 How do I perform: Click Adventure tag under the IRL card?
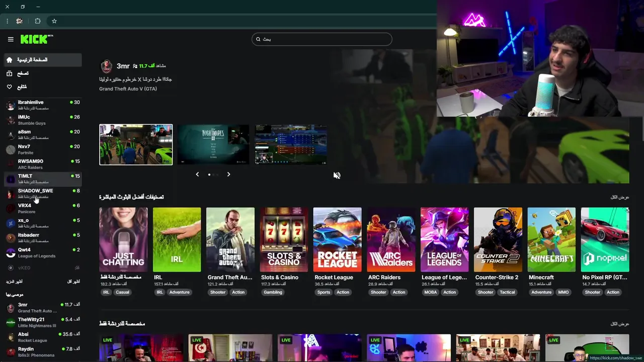(x=179, y=292)
